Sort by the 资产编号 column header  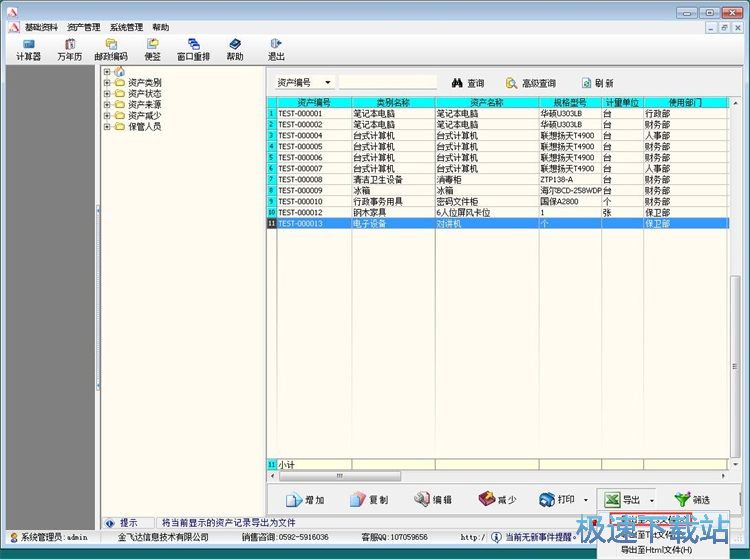point(314,102)
